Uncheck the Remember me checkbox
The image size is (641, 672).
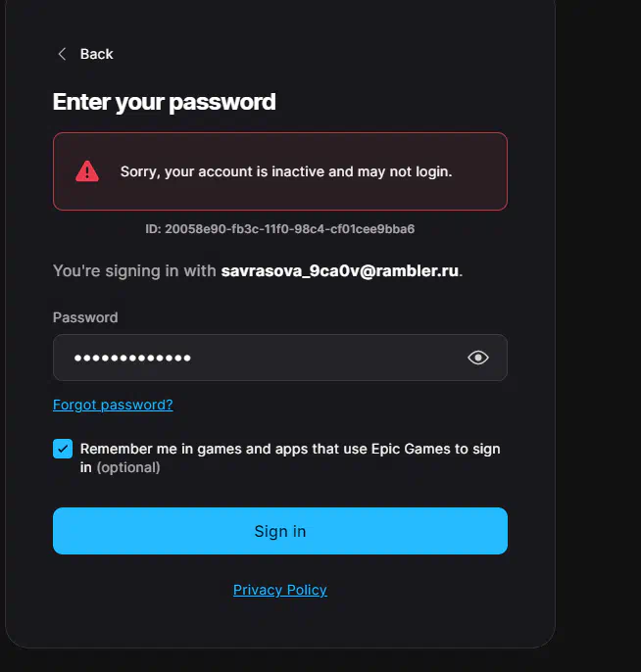point(63,449)
